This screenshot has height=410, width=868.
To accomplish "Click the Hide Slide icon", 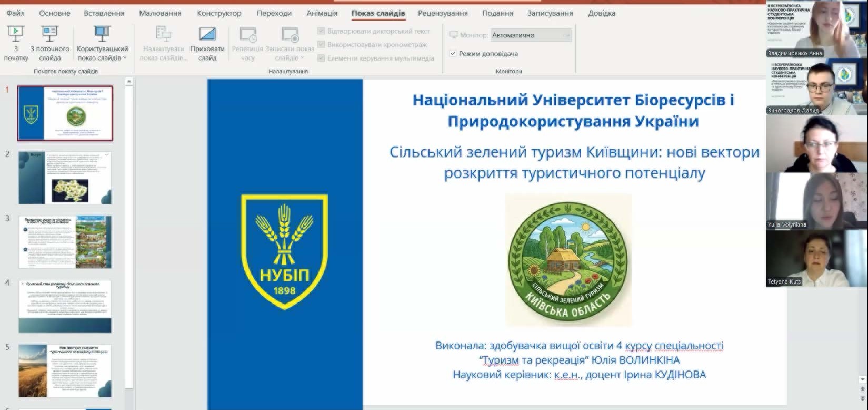I will click(x=207, y=35).
